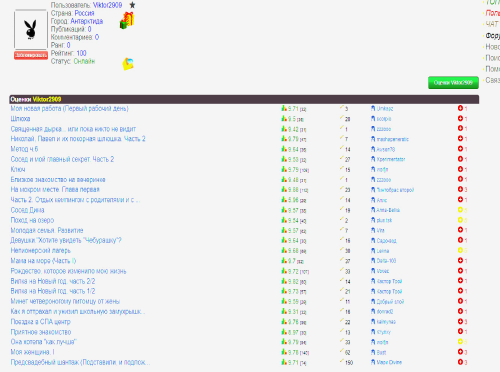This screenshot has height=372, width=500.
Task: Click the rating value 100
Action: 81,53
